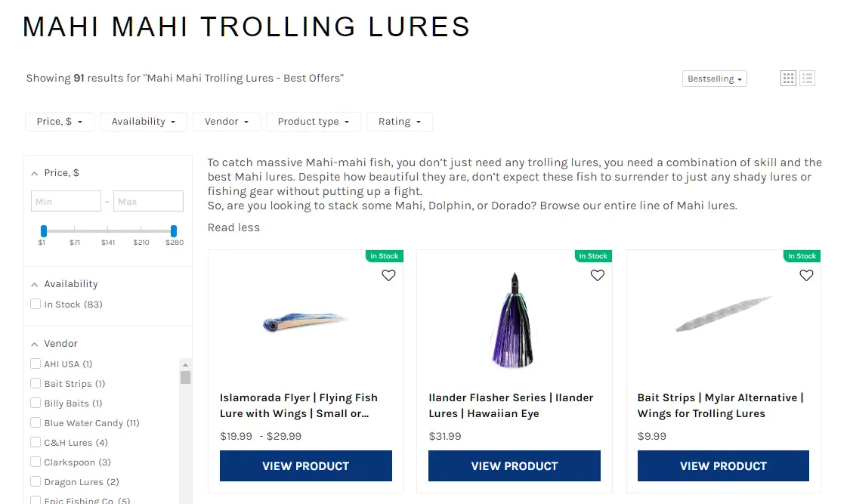The height and width of the screenshot is (504, 850).
Task: Heart the Bait Strips Mylar product
Action: pos(806,276)
